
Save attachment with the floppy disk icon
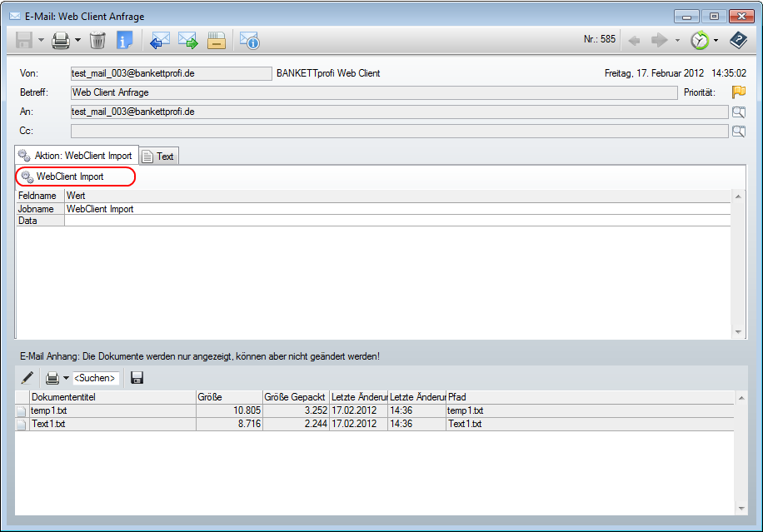137,378
